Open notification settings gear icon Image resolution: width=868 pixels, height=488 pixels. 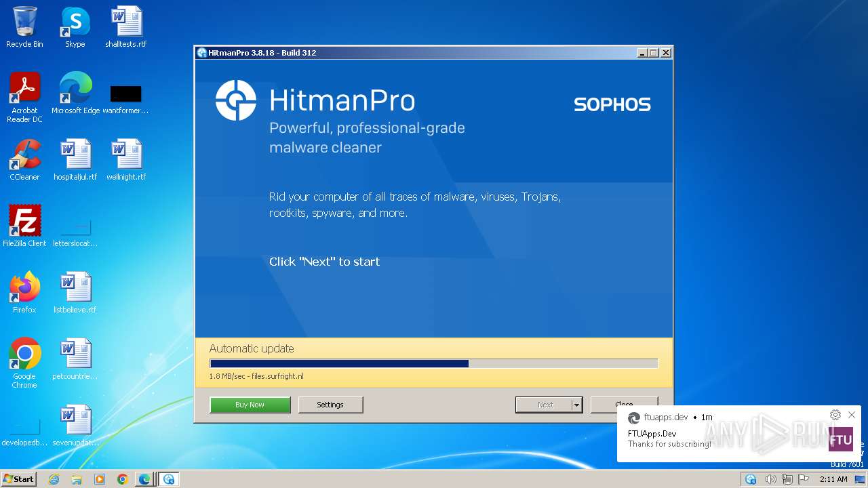point(835,415)
